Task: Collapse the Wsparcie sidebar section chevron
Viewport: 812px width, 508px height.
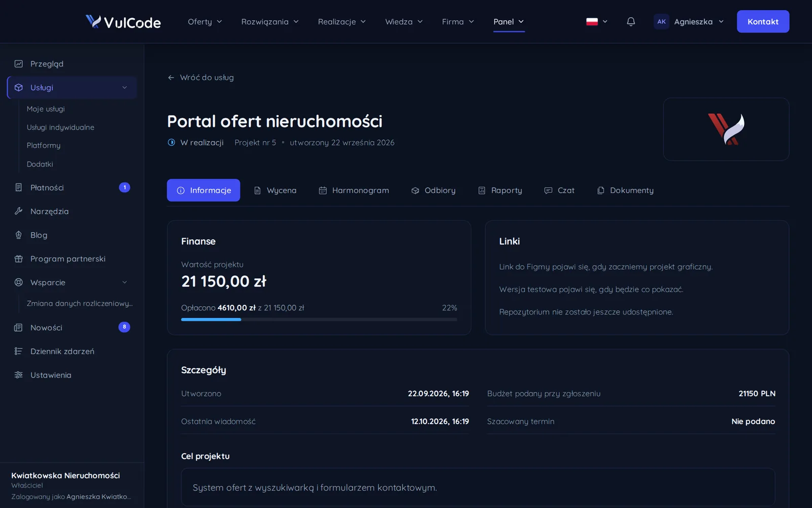Action: point(125,282)
